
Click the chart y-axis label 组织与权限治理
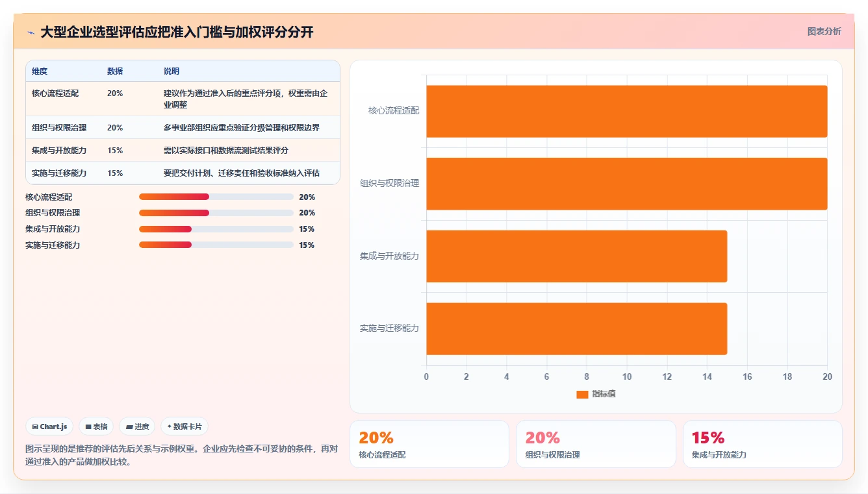coord(390,183)
